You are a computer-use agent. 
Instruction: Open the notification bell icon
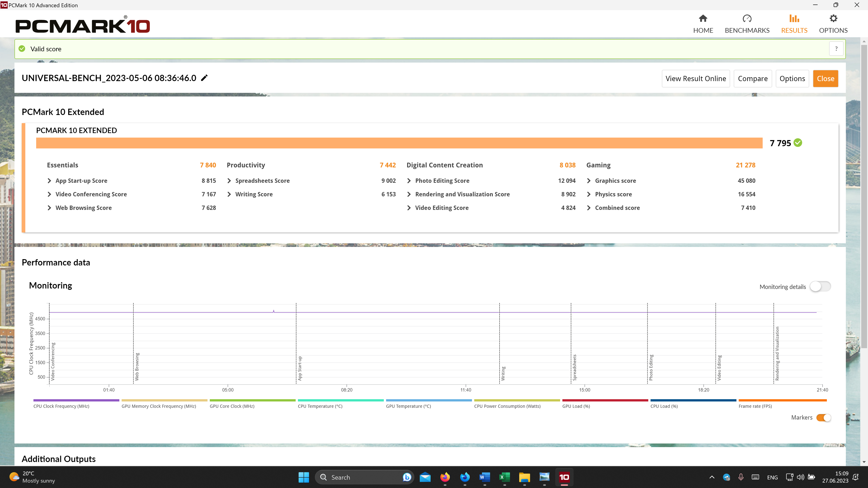pyautogui.click(x=856, y=477)
